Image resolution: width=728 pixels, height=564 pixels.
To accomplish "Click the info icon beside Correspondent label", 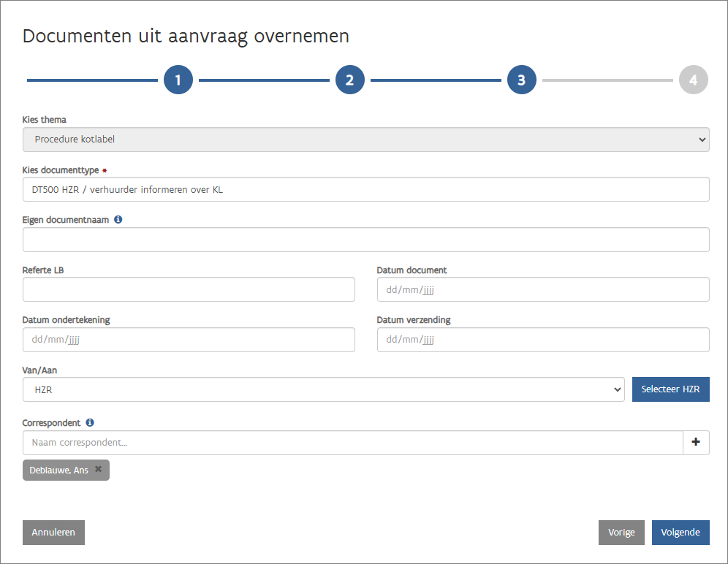I will [x=90, y=422].
